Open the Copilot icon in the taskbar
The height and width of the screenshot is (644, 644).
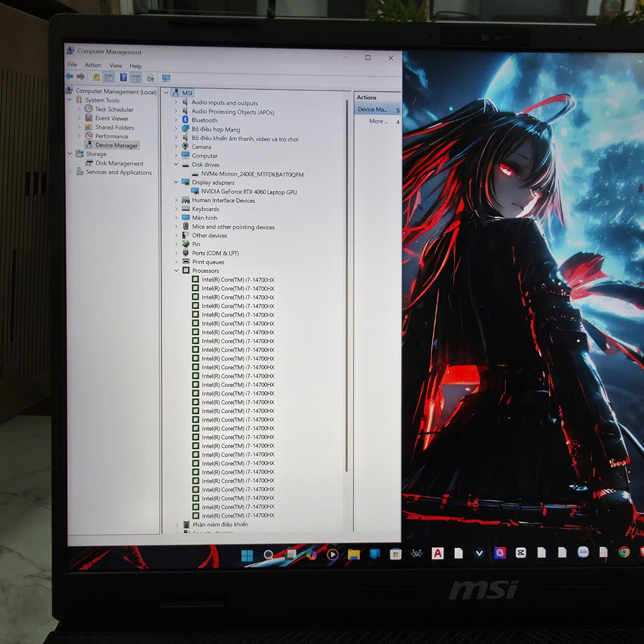click(x=311, y=555)
